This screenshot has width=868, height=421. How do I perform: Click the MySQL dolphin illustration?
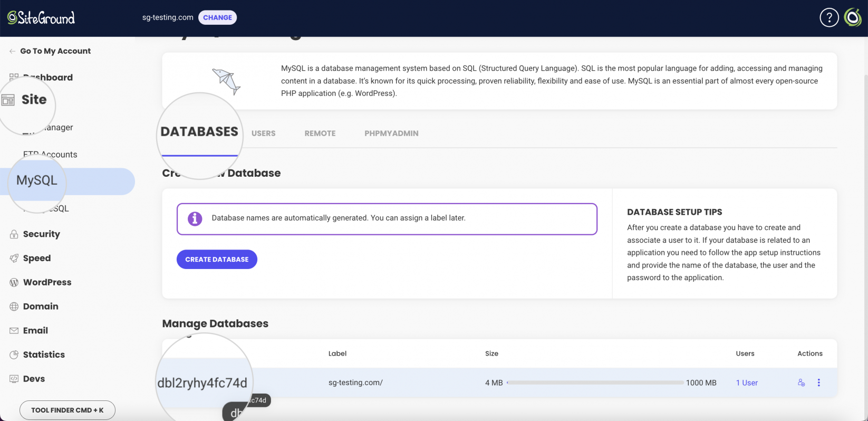(227, 81)
